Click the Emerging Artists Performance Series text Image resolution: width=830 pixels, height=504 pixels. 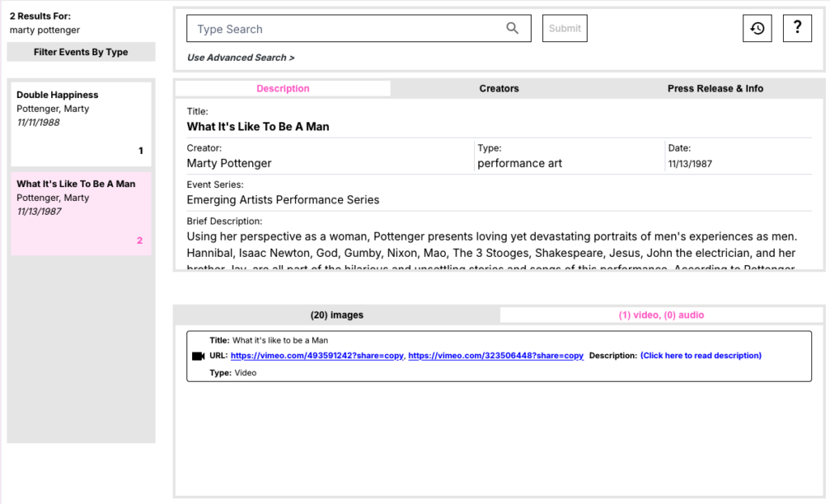pos(283,199)
